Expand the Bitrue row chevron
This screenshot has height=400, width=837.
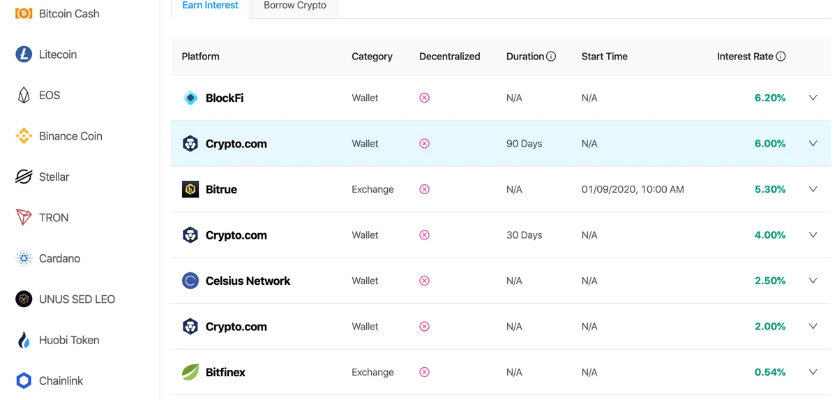(x=813, y=189)
